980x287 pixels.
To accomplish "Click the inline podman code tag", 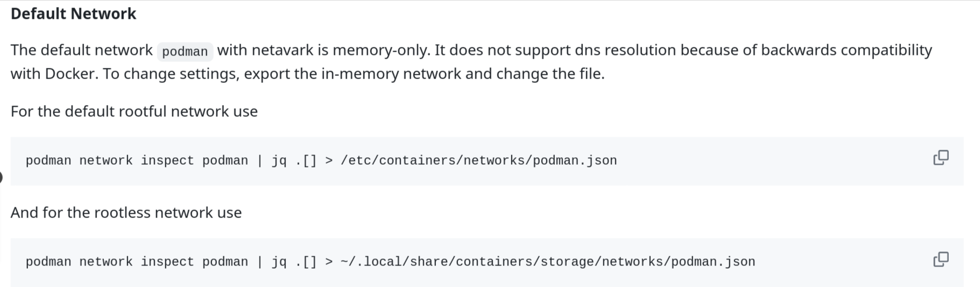I will [185, 52].
